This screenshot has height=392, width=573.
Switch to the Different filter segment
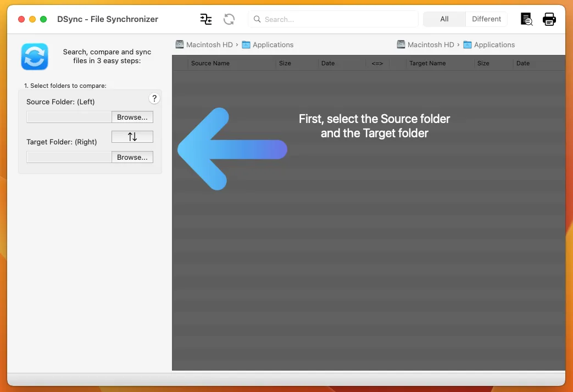(x=486, y=19)
